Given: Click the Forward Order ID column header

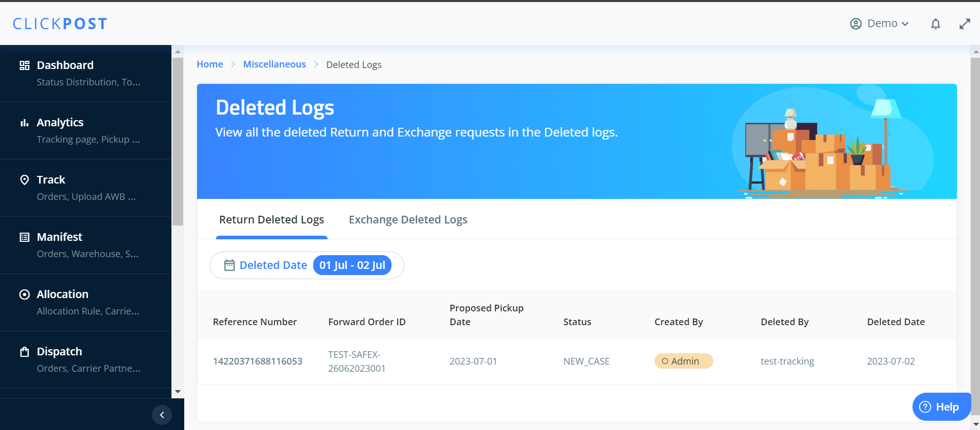Looking at the screenshot, I should pyautogui.click(x=367, y=322).
